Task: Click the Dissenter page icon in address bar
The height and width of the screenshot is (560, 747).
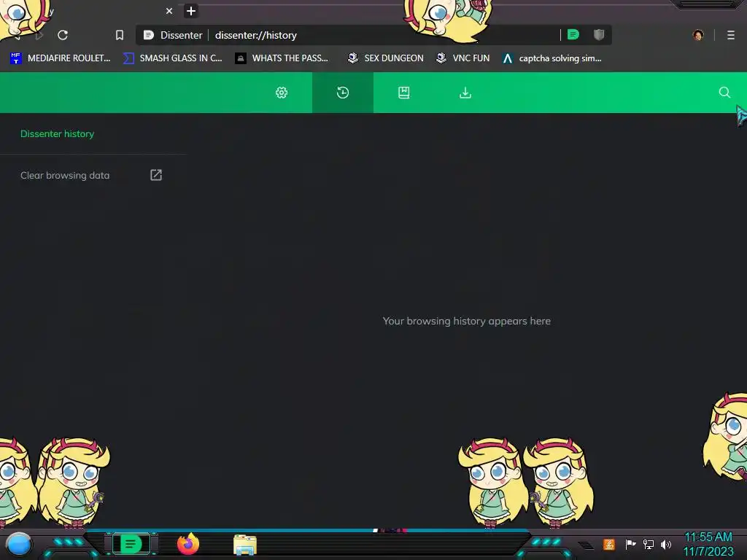Action: coord(149,35)
